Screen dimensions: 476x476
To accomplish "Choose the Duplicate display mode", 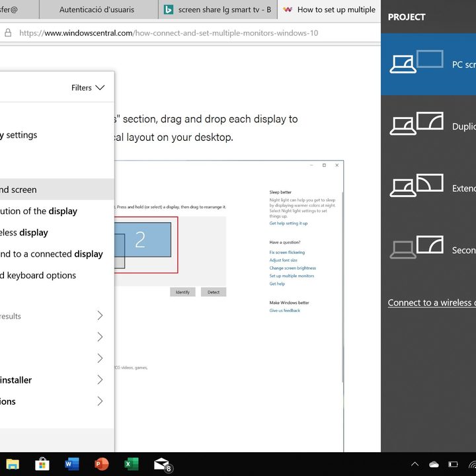I will pyautogui.click(x=428, y=126).
